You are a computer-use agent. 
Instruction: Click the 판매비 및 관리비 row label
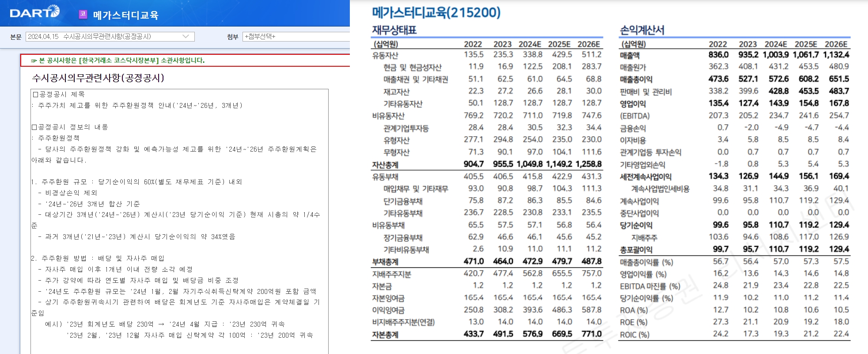[645, 91]
